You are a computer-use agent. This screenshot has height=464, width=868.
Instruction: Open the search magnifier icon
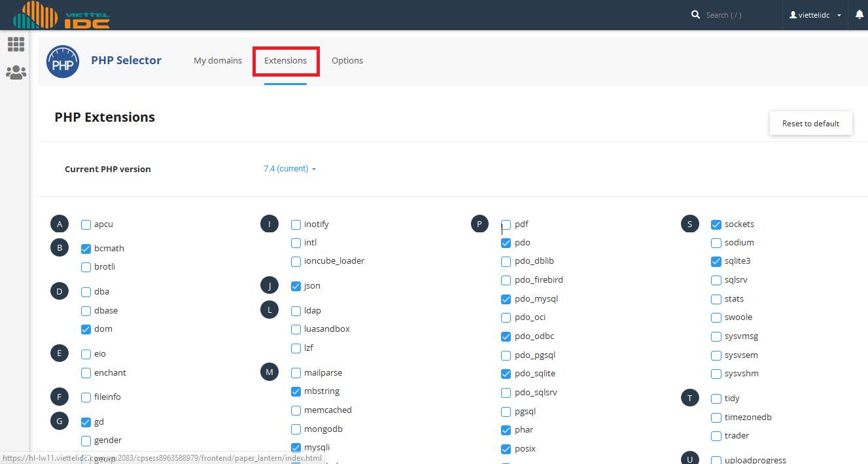(x=695, y=14)
